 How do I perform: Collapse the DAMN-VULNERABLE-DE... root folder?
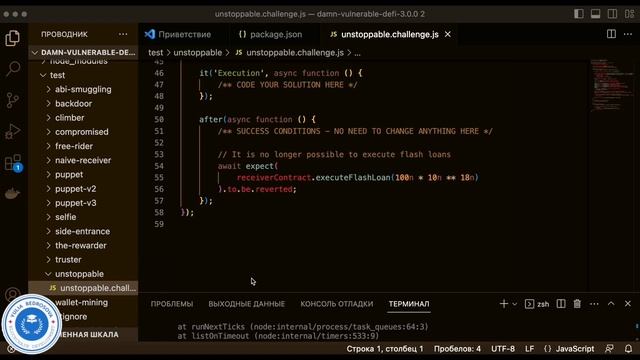[84, 52]
